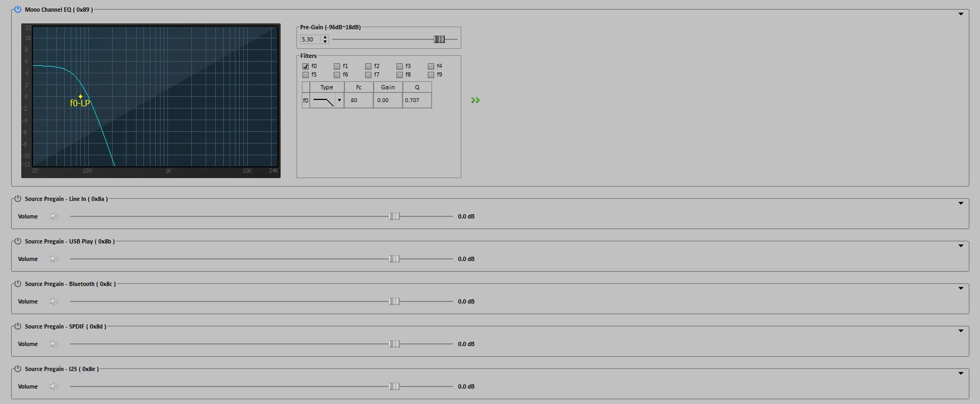Click the Pre-Gain slider handle

click(439, 39)
